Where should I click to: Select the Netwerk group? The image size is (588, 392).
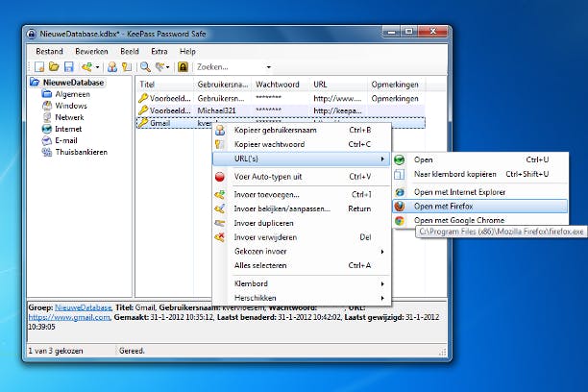tap(69, 117)
